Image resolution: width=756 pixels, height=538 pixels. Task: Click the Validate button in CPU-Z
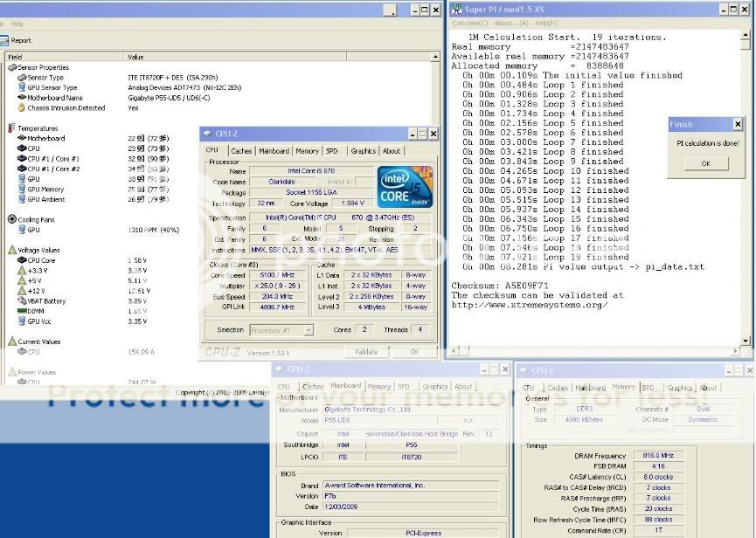pyautogui.click(x=366, y=352)
